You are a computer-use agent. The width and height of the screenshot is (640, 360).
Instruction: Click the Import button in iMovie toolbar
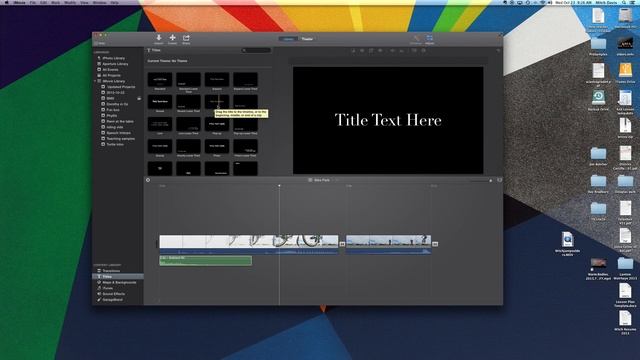(159, 39)
